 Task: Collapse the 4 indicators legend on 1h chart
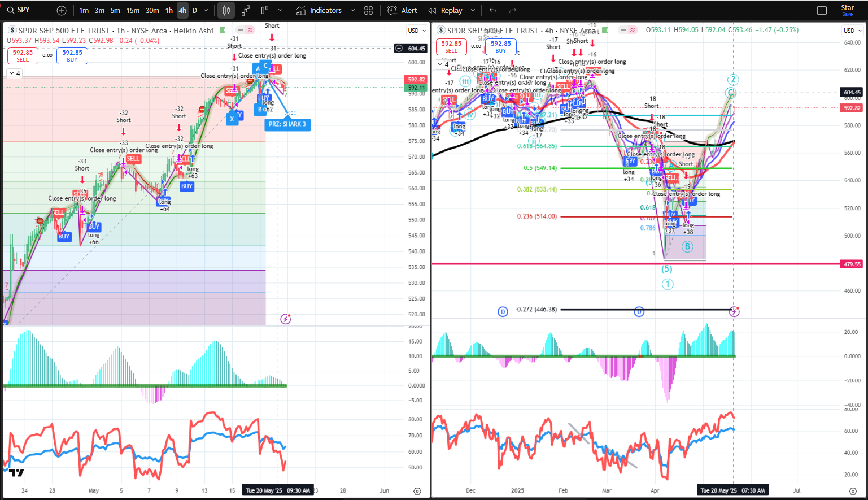point(14,73)
